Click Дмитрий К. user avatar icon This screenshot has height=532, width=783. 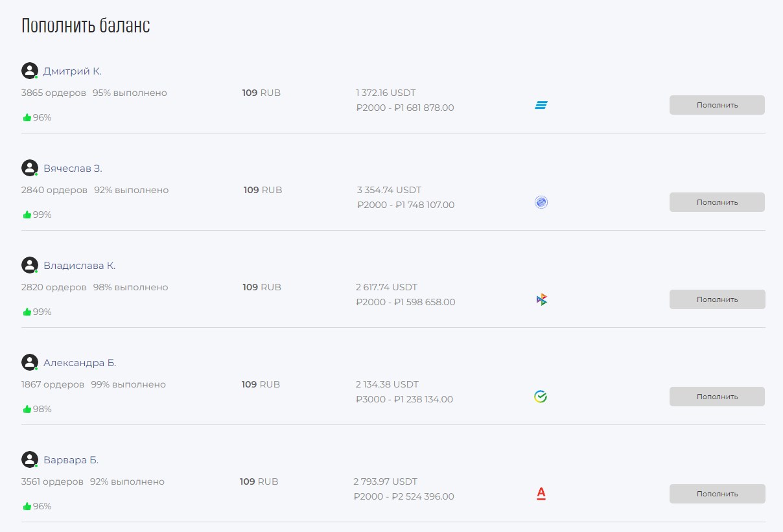click(30, 71)
